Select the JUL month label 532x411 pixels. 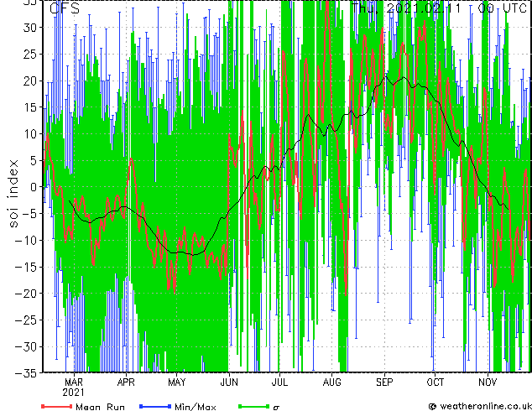click(279, 382)
